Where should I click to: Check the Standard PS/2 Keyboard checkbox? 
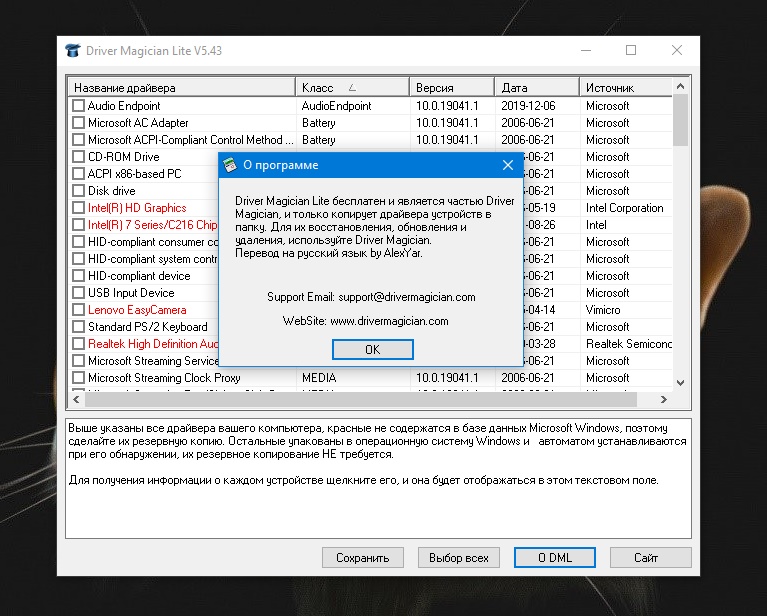[78, 327]
